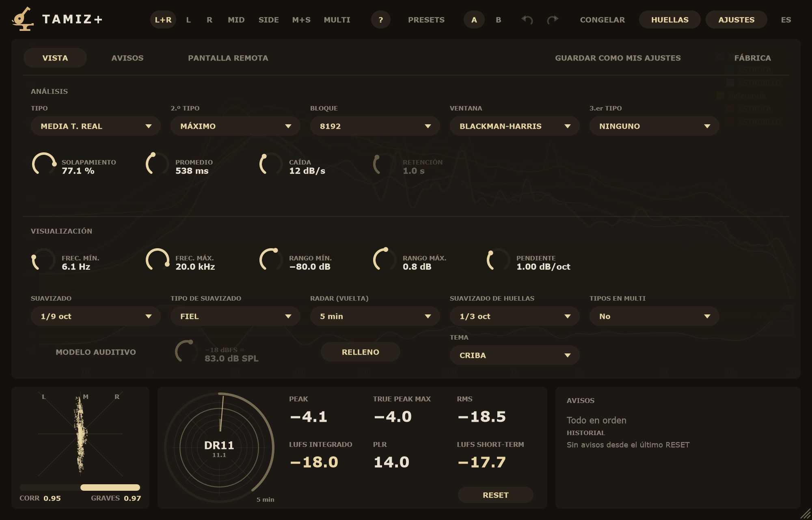
Task: Switch to the Avisos tab
Action: click(127, 58)
